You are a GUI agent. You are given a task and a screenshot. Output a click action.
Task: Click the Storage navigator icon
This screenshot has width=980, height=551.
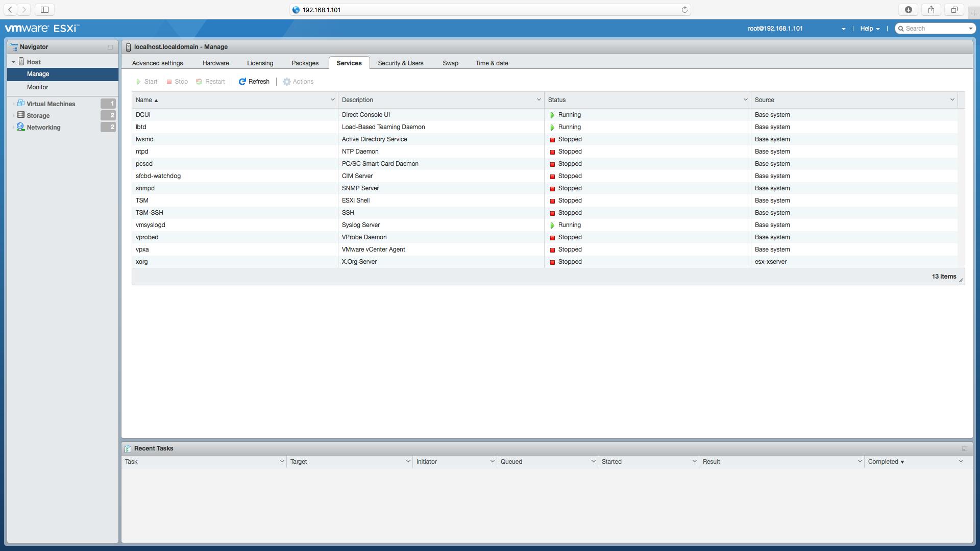pos(21,115)
